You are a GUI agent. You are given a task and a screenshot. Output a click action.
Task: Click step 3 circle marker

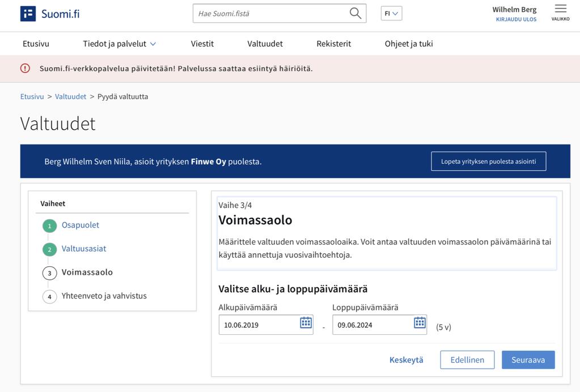pos(49,273)
